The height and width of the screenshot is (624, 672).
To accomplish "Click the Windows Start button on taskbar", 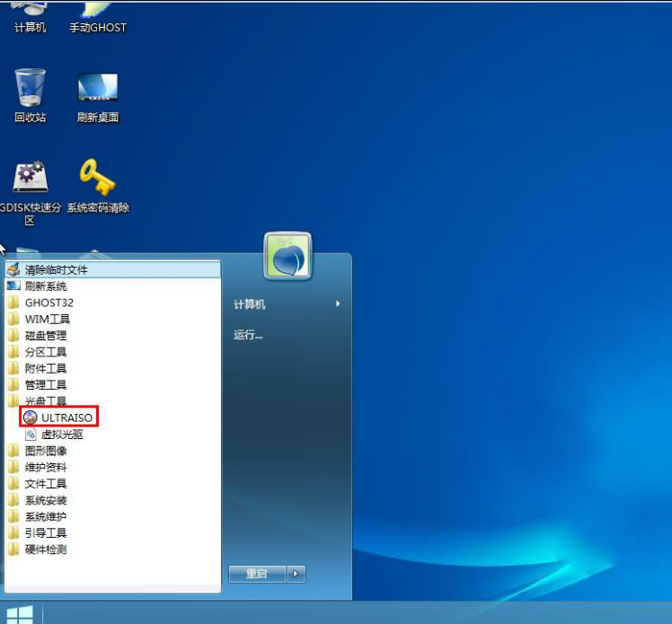I will click(20, 614).
